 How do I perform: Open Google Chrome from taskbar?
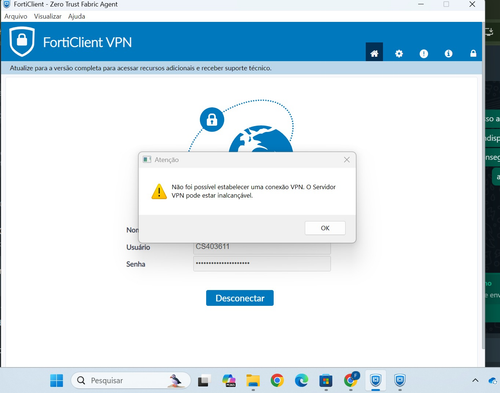pyautogui.click(x=277, y=380)
